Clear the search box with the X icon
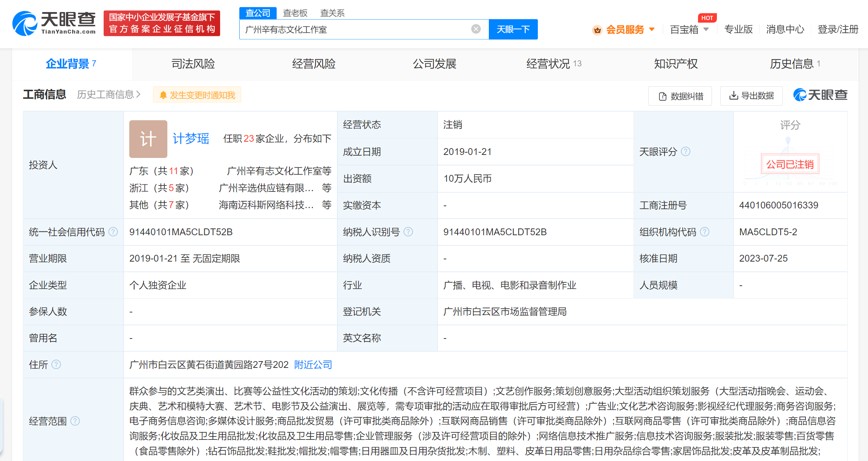 point(476,29)
